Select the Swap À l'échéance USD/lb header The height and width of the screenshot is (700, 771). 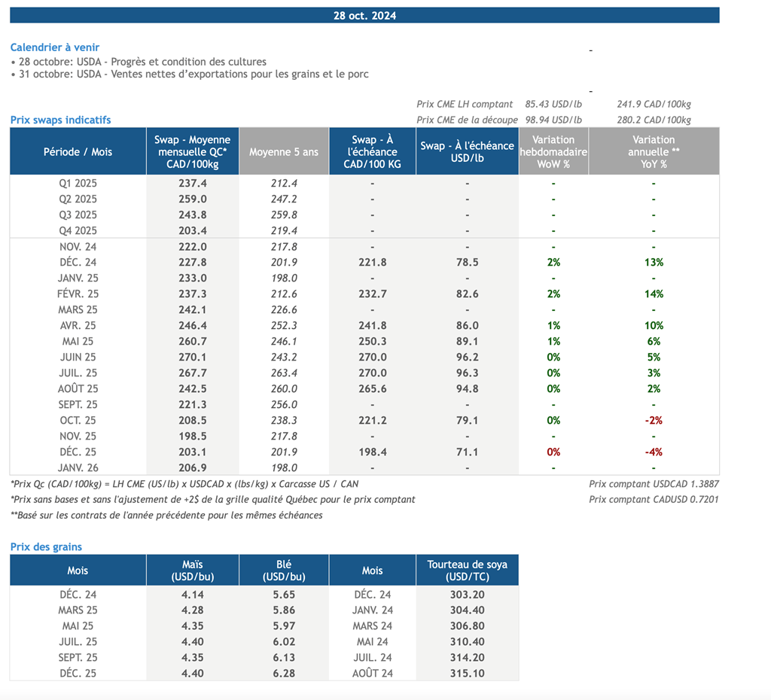tap(467, 151)
